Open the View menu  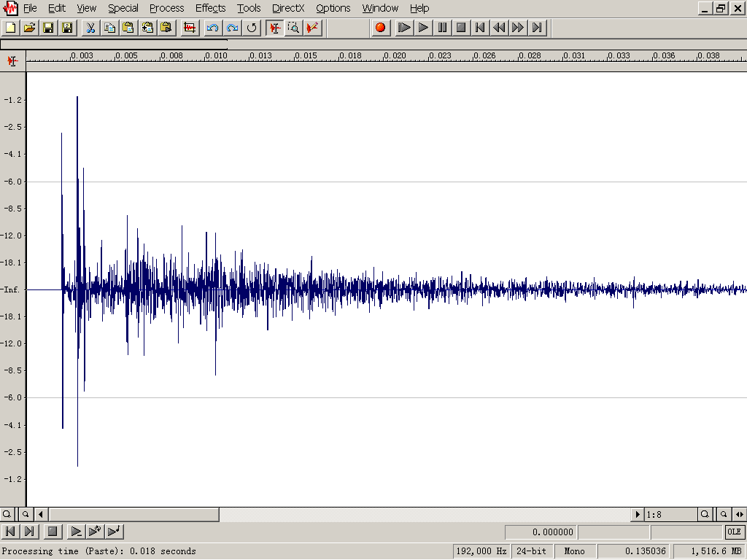tap(87, 8)
